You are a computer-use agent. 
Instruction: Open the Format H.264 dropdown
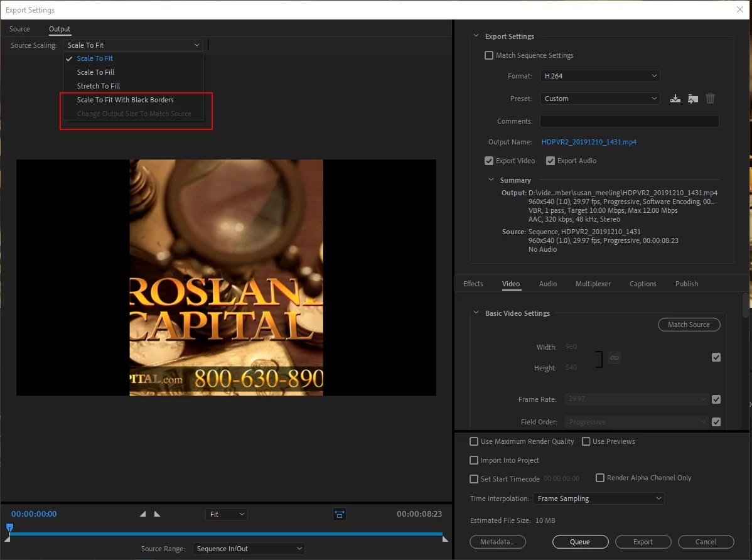coord(599,76)
